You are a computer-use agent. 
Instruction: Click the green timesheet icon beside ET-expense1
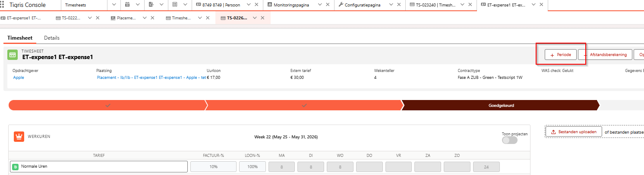(x=13, y=55)
